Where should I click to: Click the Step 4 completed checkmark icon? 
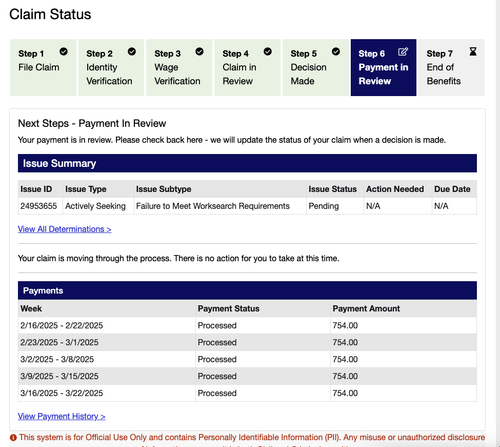(x=268, y=51)
